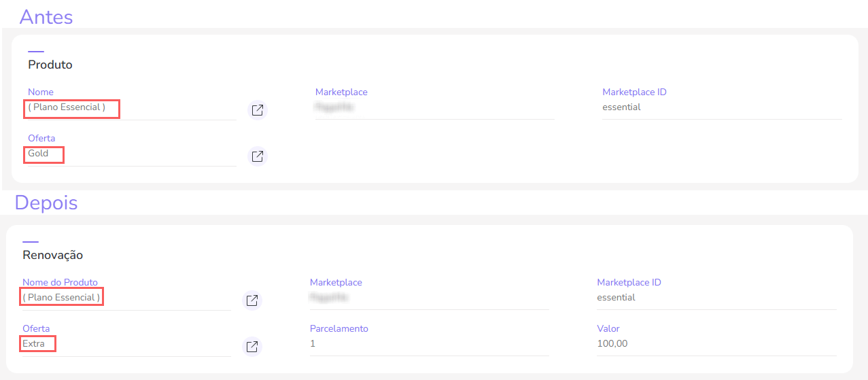The height and width of the screenshot is (380, 868).
Task: Click the Depois title text
Action: click(x=46, y=203)
